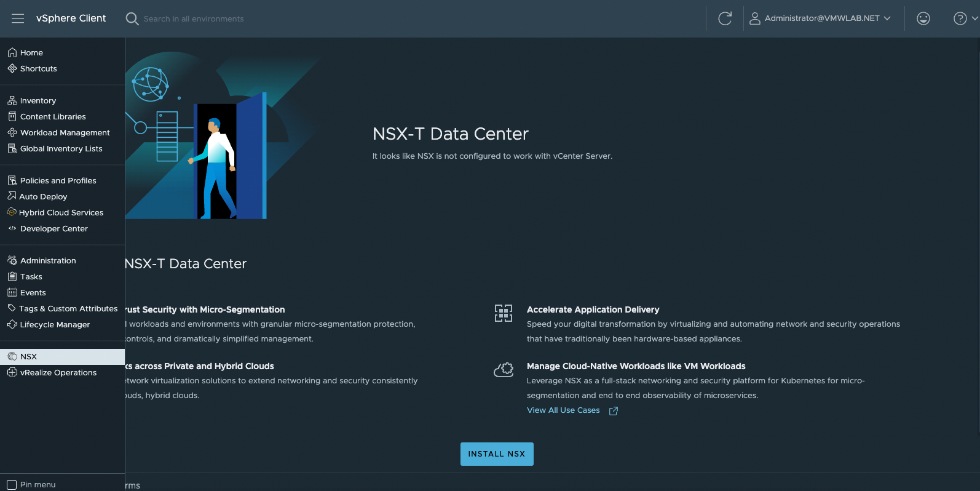This screenshot has width=980, height=491.
Task: Click the Hybrid Cloud Services icon
Action: pos(12,212)
